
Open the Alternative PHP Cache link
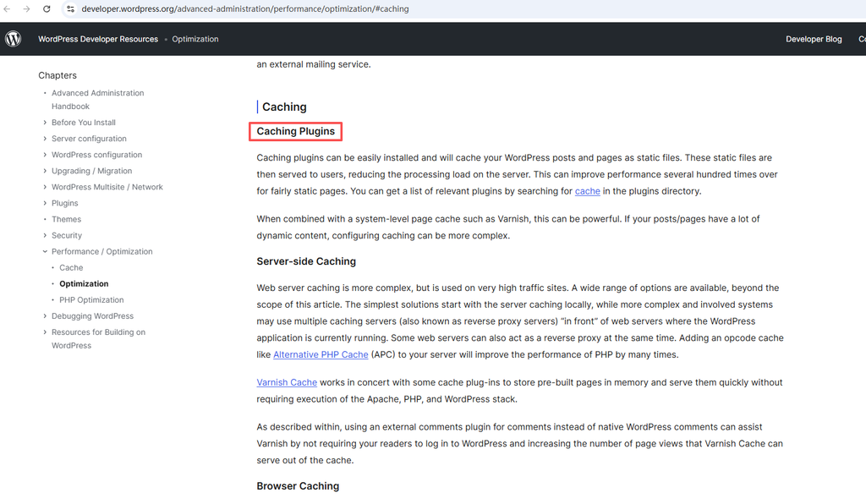321,354
